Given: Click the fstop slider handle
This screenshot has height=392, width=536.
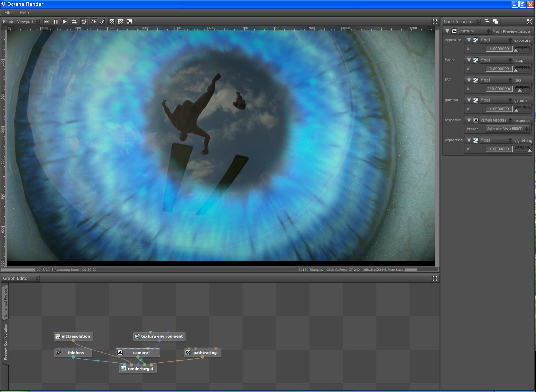Looking at the screenshot, I should (516, 70).
